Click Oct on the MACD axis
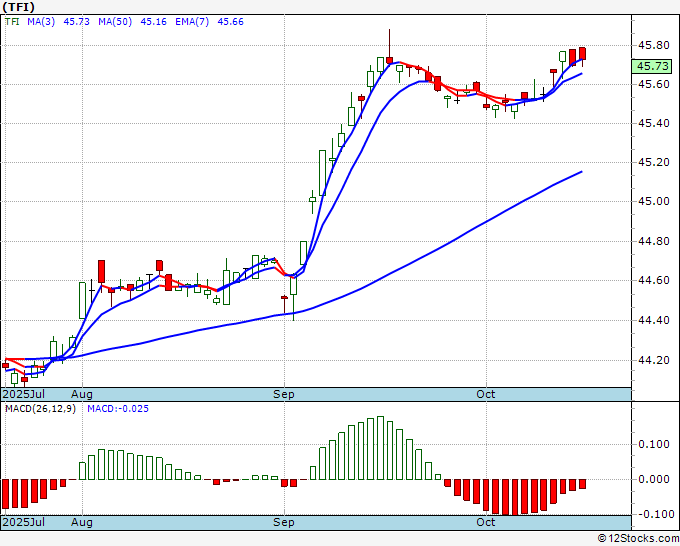 (x=485, y=522)
